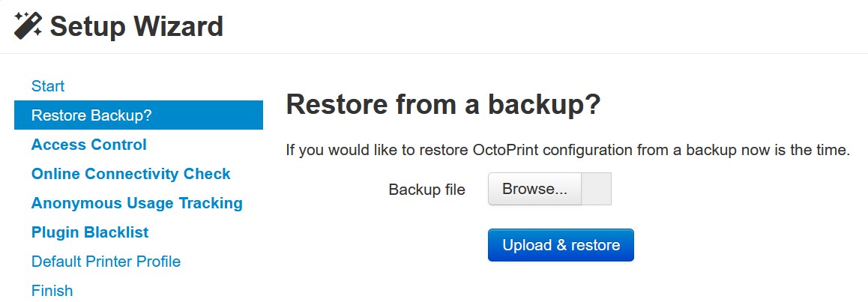Open Default Printer Profile step
The image size is (868, 302).
tap(106, 261)
